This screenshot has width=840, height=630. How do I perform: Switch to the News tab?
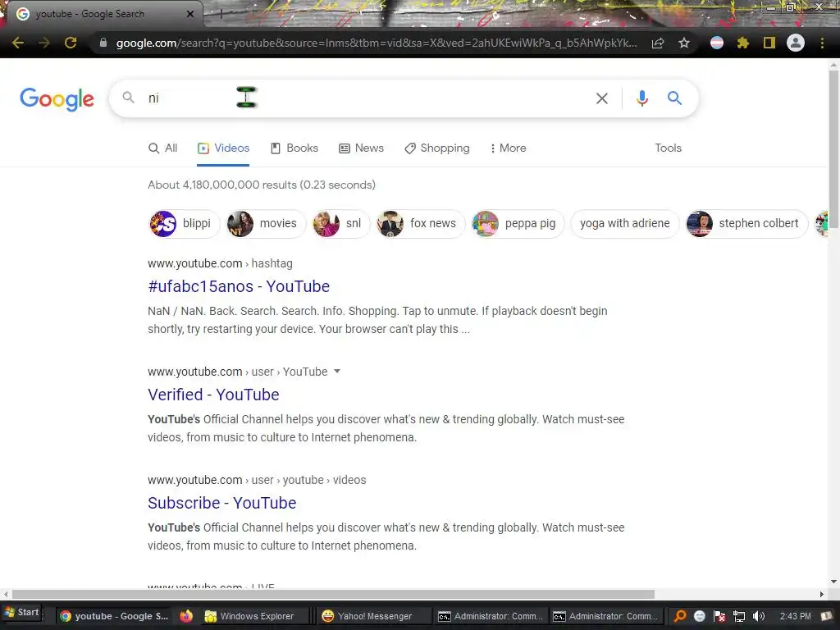tap(362, 148)
